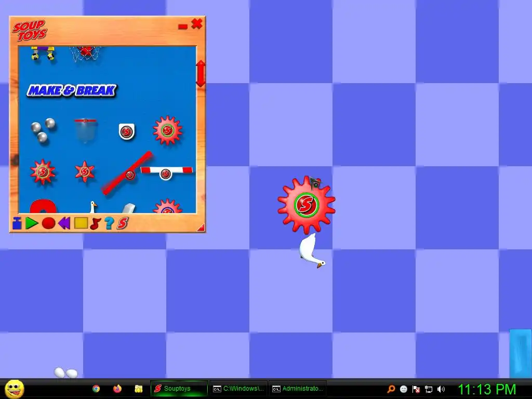Open the file explorer taskbar icon

(138, 389)
